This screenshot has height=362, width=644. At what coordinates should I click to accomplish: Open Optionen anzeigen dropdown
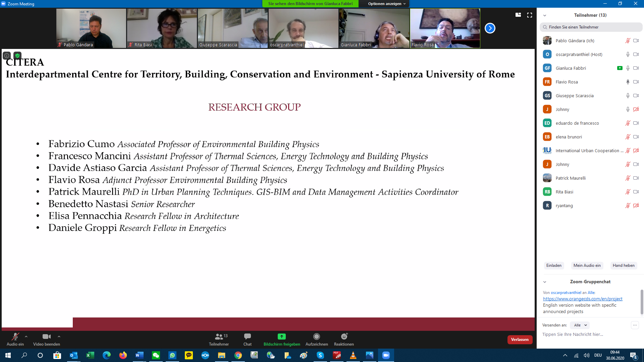click(386, 4)
